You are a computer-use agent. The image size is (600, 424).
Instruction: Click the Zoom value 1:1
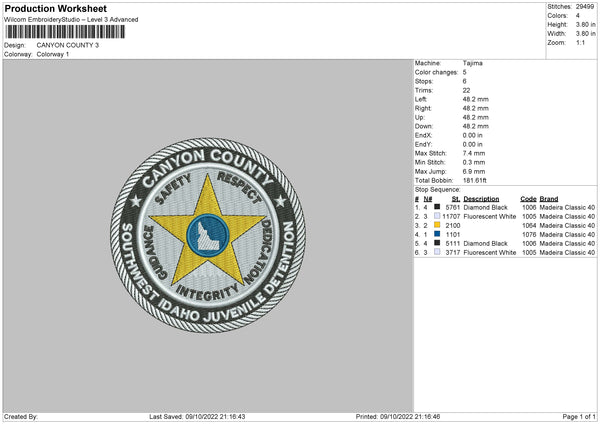580,42
